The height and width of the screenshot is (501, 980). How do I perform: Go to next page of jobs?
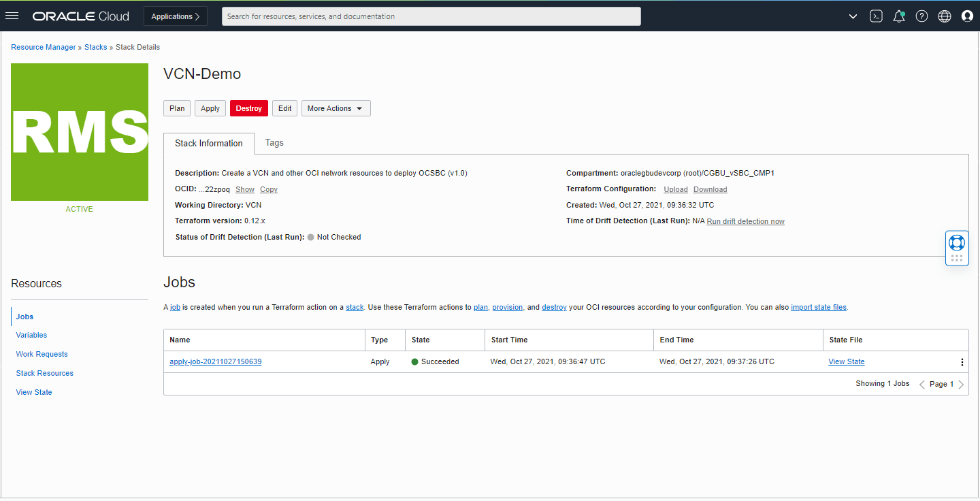click(x=961, y=384)
